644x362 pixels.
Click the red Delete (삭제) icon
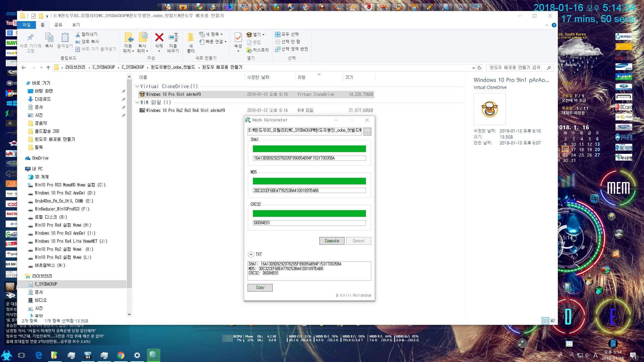tap(159, 37)
